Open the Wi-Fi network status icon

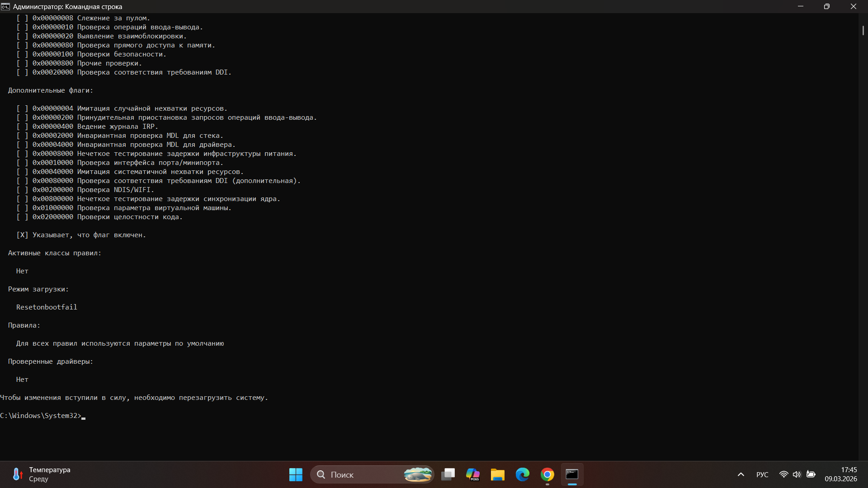(x=784, y=474)
